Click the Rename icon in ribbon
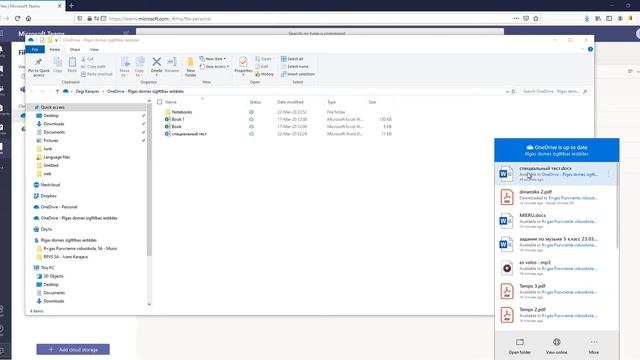 pyautogui.click(x=172, y=65)
